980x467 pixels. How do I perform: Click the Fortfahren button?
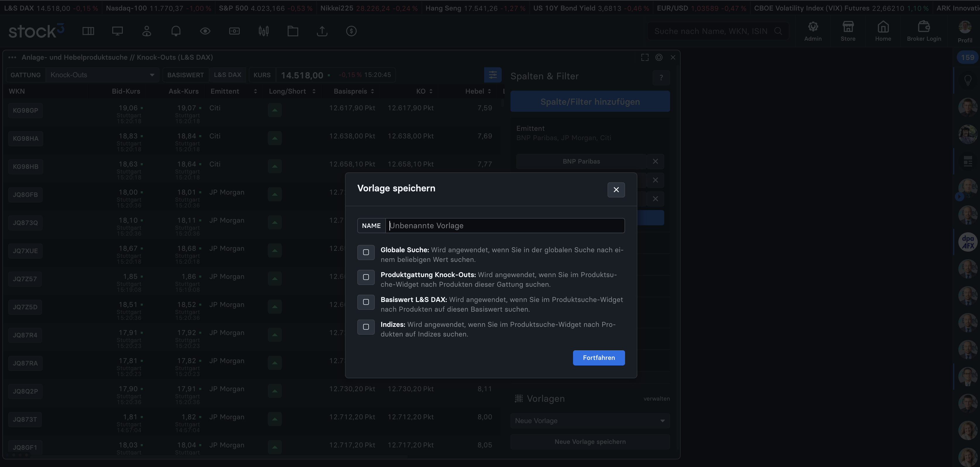click(x=598, y=358)
